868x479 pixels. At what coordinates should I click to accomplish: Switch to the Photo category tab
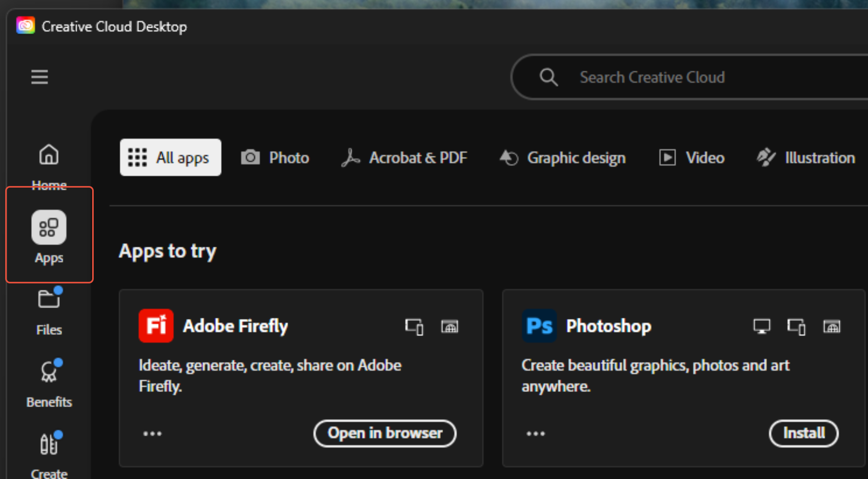point(275,158)
